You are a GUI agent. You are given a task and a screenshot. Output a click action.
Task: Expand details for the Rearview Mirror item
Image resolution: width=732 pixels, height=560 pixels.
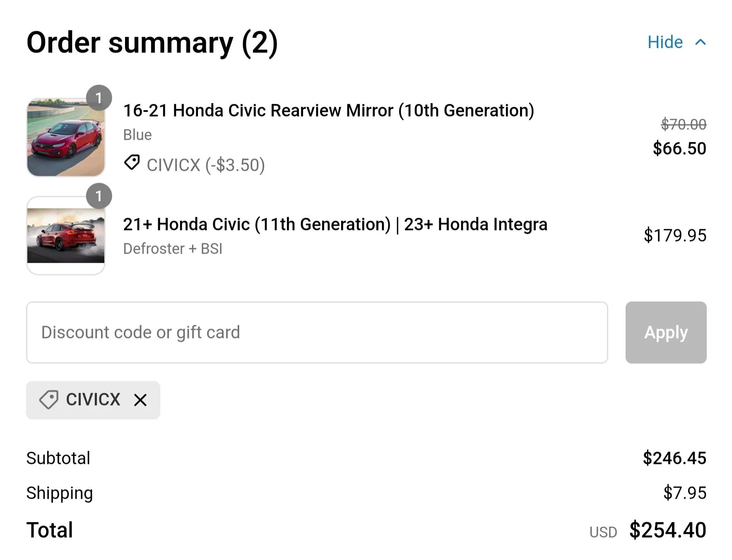[66, 137]
